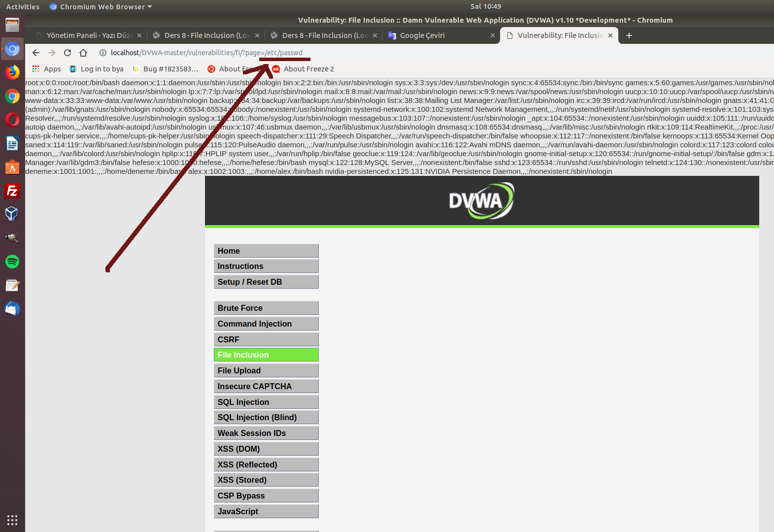The height and width of the screenshot is (532, 774).
Task: Open the Activities overview
Action: point(23,6)
